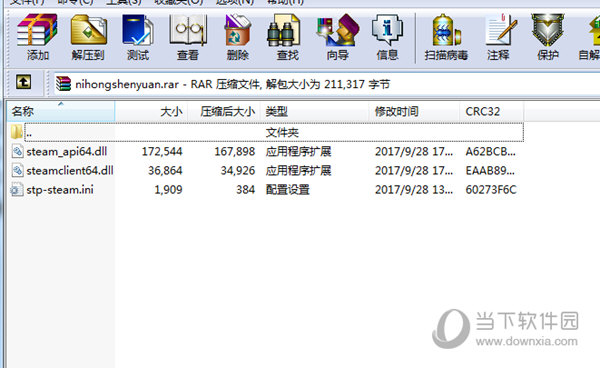Image resolution: width=600 pixels, height=368 pixels.
Task: Click the nihongshenyuan.rar archive path field
Action: pyautogui.click(x=327, y=84)
